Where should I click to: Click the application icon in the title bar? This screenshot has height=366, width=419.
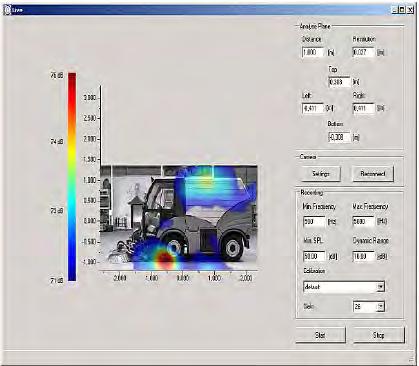[x=7, y=10]
